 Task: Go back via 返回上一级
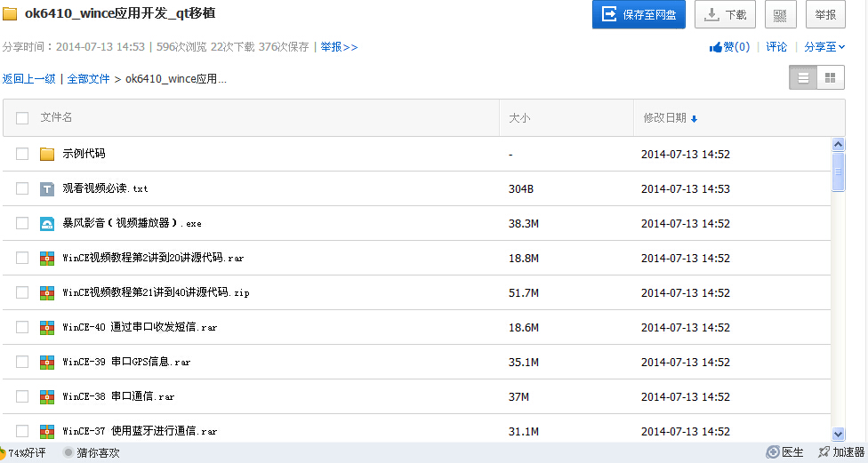[x=28, y=79]
